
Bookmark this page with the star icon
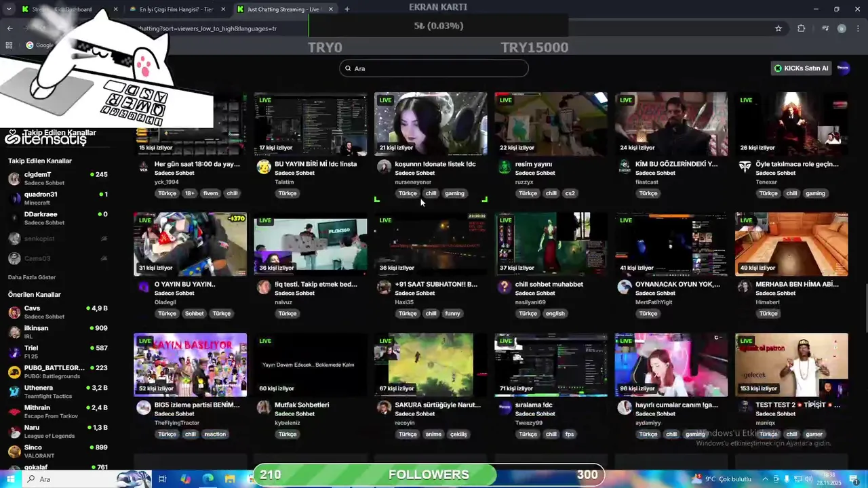click(x=778, y=28)
